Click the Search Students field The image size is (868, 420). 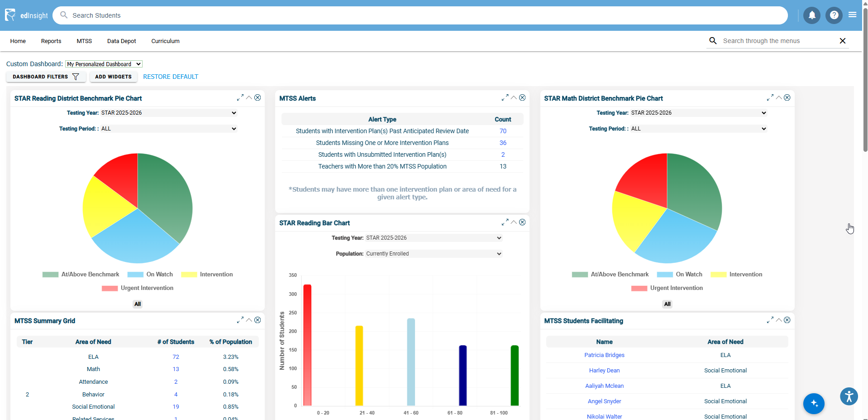click(420, 15)
